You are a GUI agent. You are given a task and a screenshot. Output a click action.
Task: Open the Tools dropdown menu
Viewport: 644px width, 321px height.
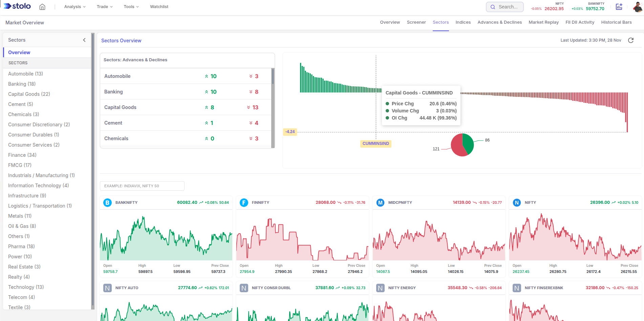point(131,7)
